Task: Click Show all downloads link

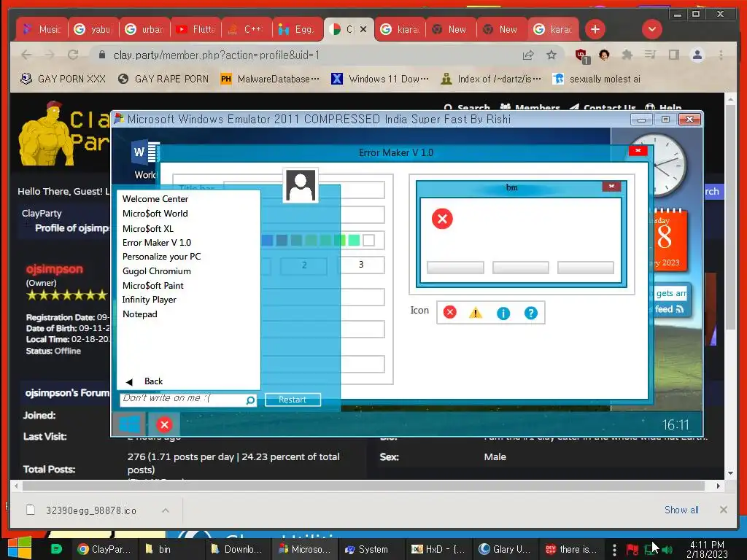Action: [681, 510]
